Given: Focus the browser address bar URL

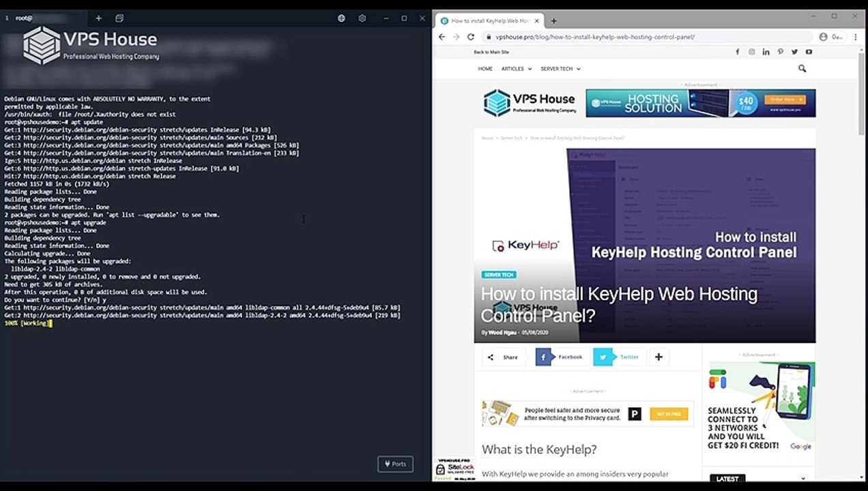Looking at the screenshot, I should click(x=595, y=37).
